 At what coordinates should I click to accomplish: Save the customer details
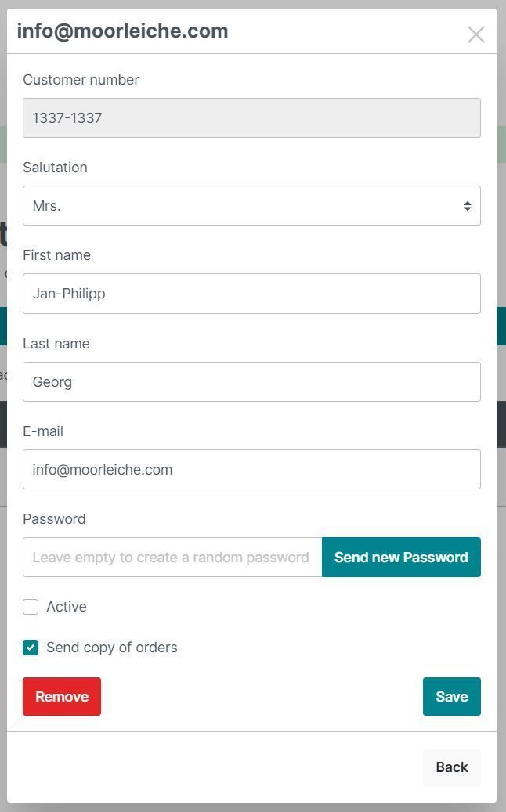click(451, 696)
